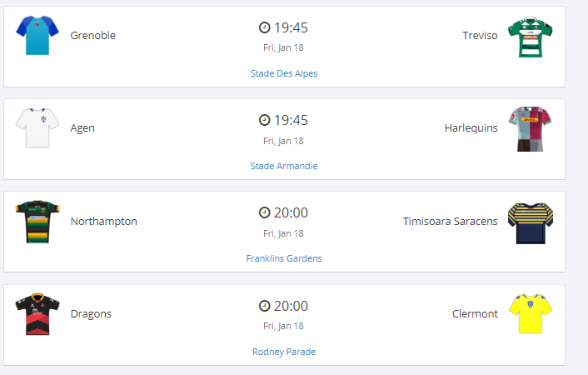588x375 pixels.
Task: Click the Dragons black and red jersey
Action: (37, 314)
